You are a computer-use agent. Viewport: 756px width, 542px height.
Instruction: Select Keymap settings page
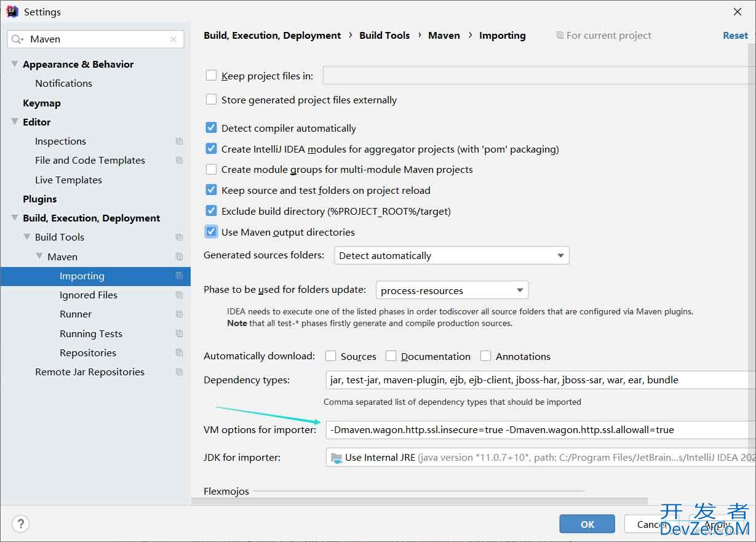click(42, 103)
